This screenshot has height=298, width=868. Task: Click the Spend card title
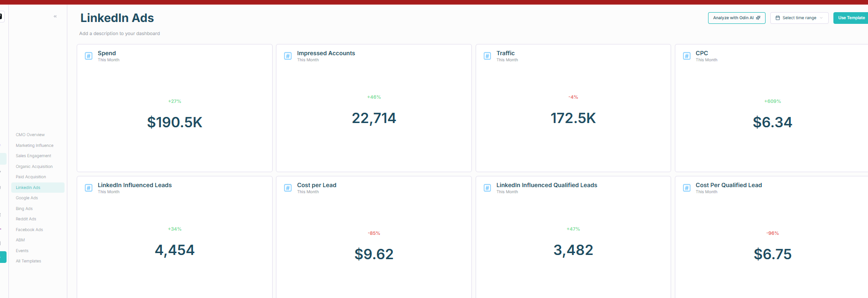click(x=107, y=53)
